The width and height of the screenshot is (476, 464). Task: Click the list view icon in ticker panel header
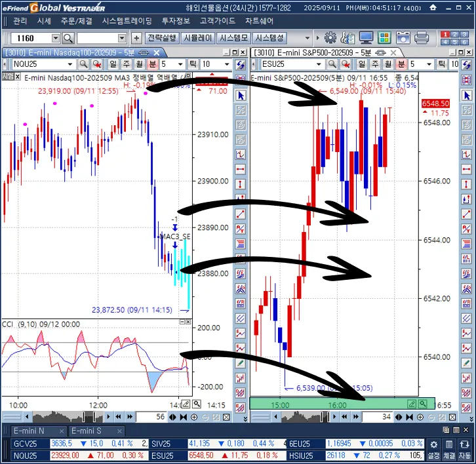coord(456,430)
